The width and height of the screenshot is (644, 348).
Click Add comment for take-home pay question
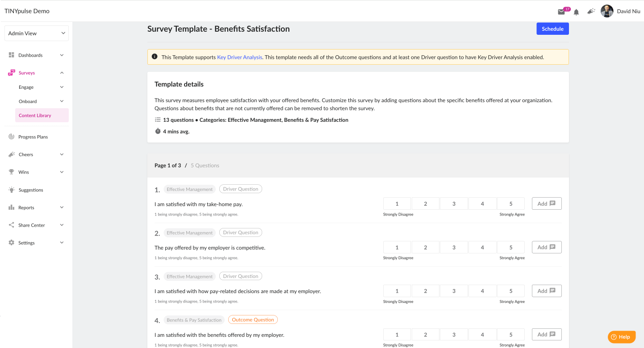(x=547, y=203)
